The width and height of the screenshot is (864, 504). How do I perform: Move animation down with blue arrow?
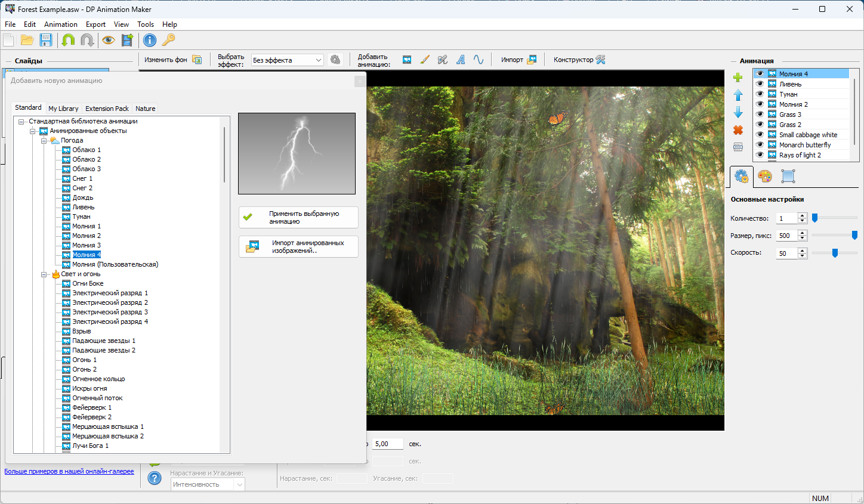[x=738, y=113]
